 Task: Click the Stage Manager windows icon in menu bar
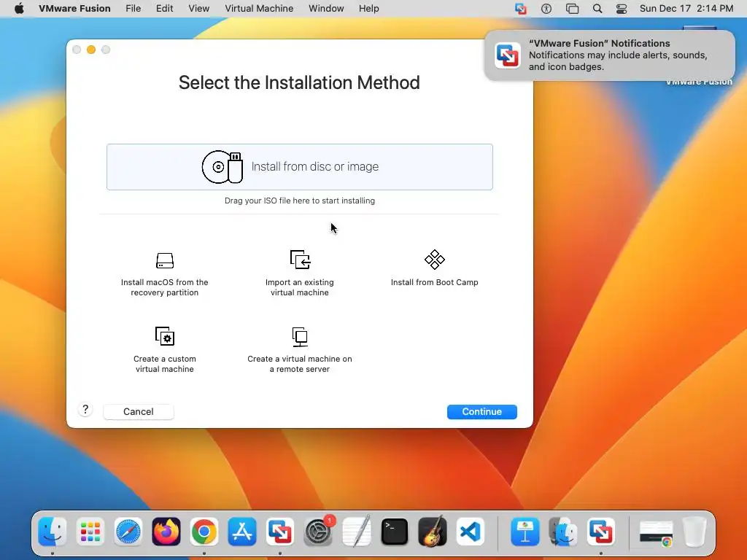(x=572, y=9)
